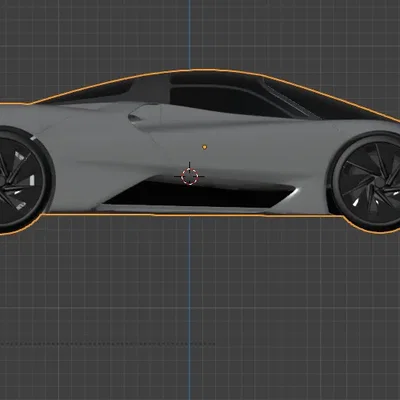Click the orange object origin dot
The height and width of the screenshot is (400, 400).
(x=205, y=147)
